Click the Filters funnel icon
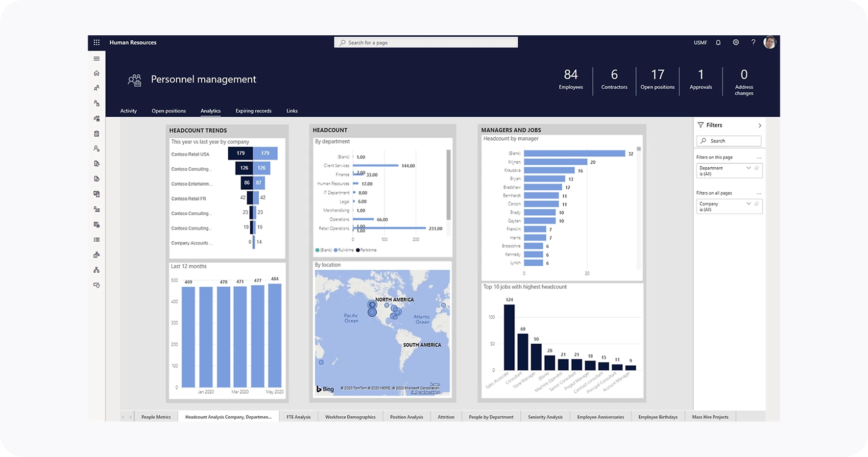This screenshot has height=457, width=868. [x=700, y=125]
